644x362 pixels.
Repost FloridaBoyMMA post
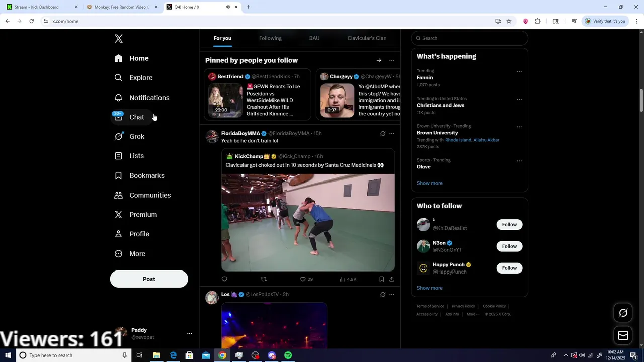(264, 279)
